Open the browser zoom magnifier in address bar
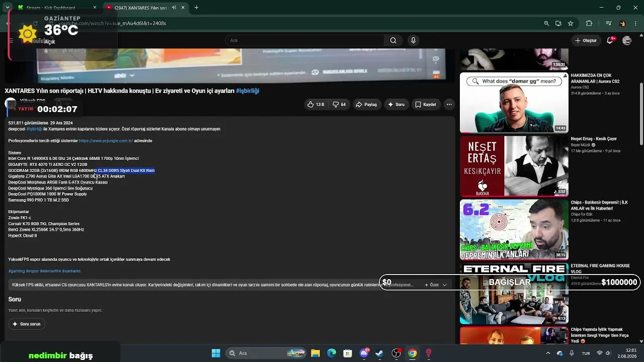The height and width of the screenshot is (362, 644). (546, 23)
